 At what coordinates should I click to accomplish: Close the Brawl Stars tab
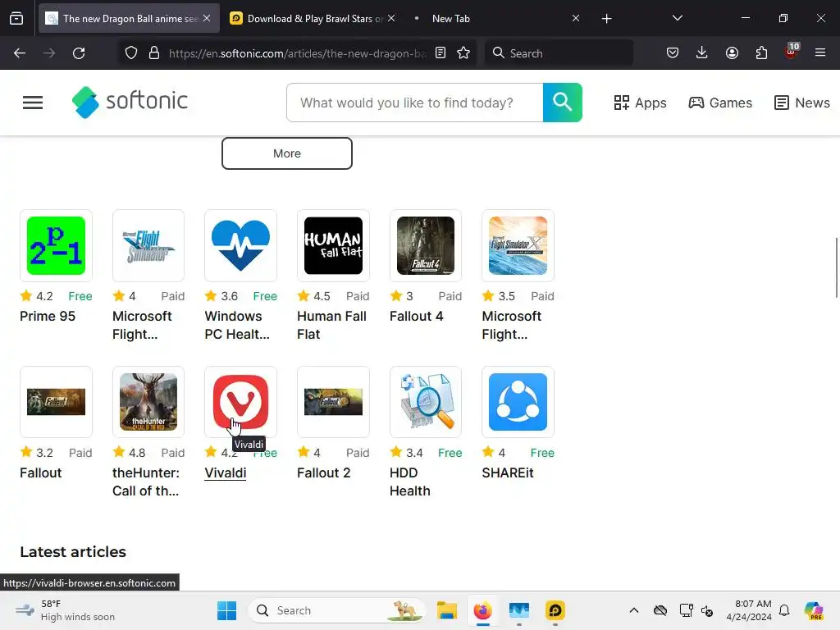pyautogui.click(x=391, y=19)
